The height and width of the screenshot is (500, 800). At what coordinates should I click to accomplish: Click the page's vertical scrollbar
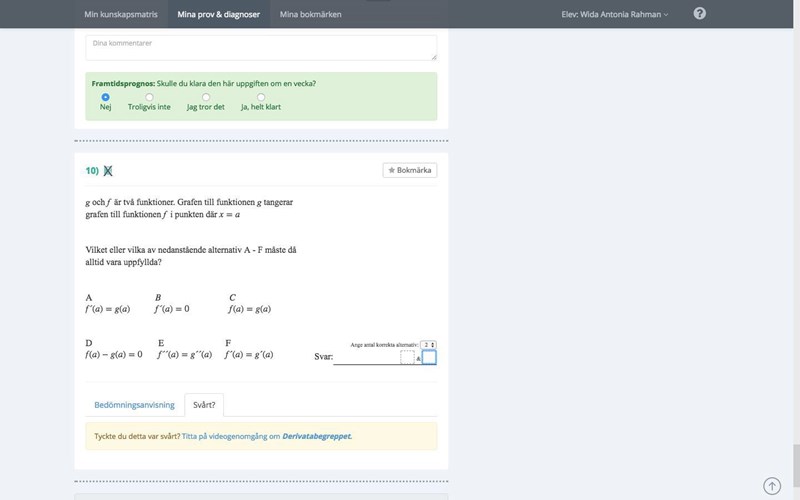(x=795, y=250)
